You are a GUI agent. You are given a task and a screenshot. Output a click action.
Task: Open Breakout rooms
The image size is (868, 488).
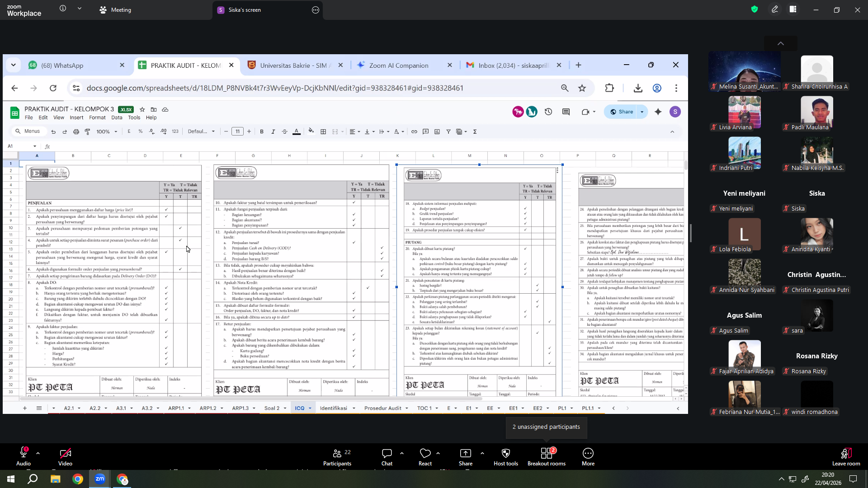547,456
